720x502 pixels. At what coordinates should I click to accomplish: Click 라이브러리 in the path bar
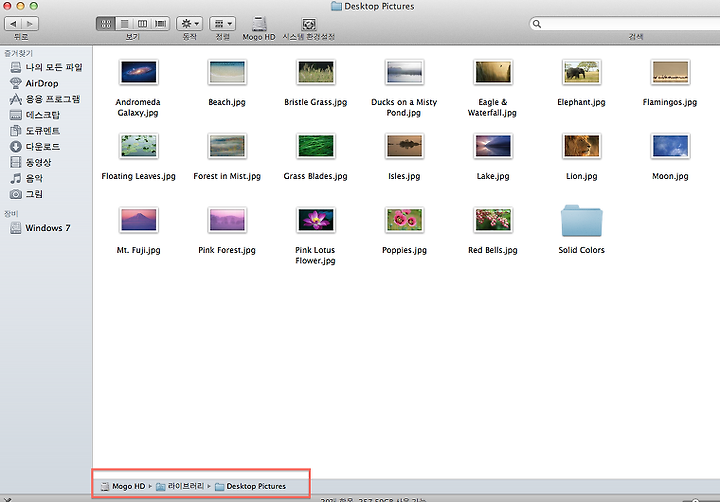pyautogui.click(x=180, y=486)
